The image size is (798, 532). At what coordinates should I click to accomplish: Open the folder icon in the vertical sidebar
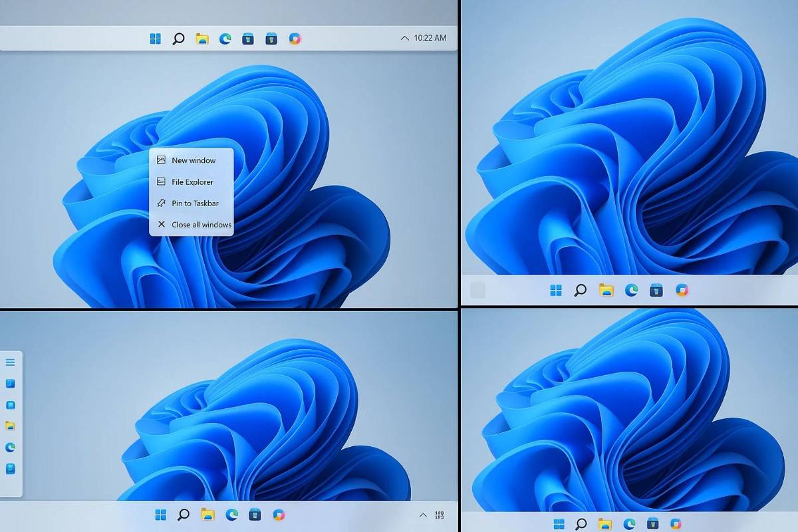tap(10, 426)
